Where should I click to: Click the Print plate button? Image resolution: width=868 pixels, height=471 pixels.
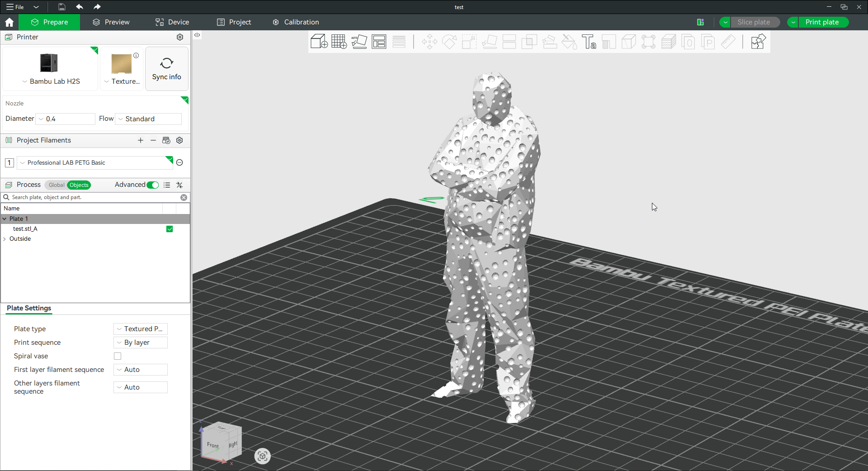pyautogui.click(x=823, y=22)
